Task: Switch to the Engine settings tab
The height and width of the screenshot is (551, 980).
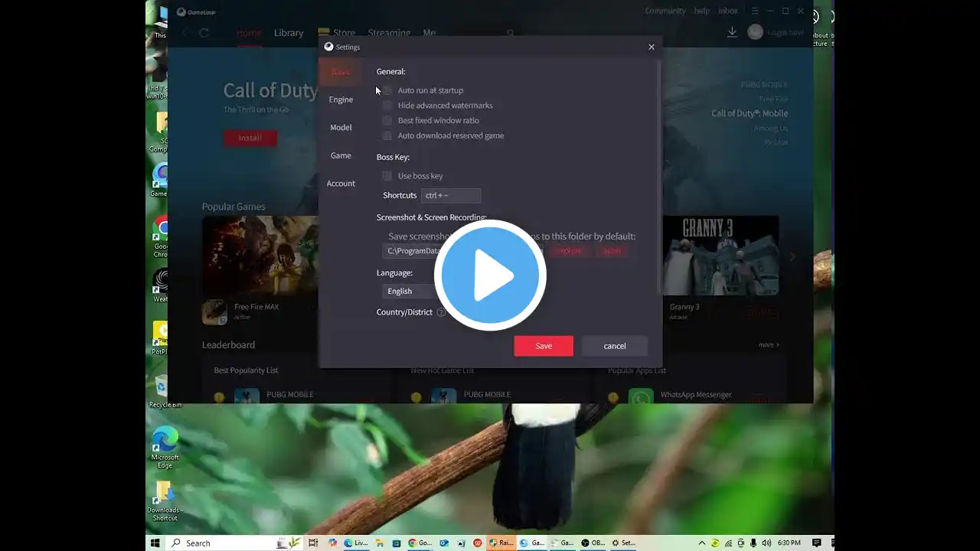Action: coord(341,99)
